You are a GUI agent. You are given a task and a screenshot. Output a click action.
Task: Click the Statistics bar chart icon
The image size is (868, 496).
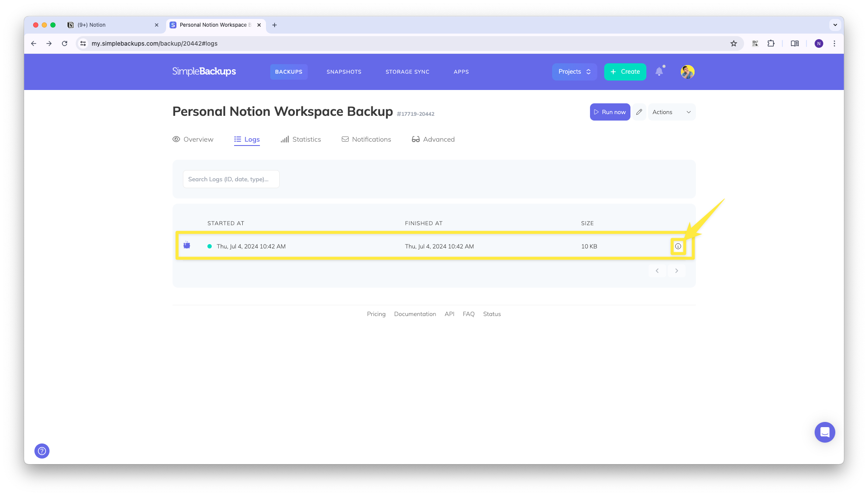(285, 139)
